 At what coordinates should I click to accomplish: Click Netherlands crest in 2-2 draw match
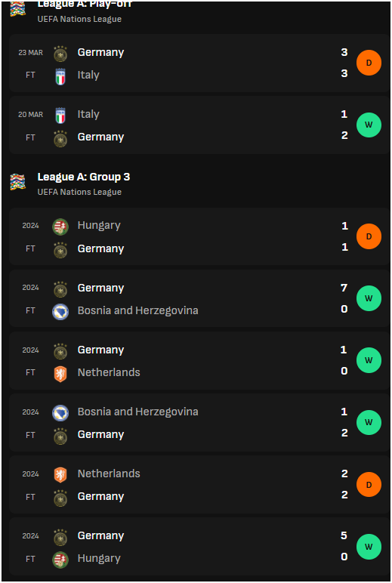[x=60, y=475]
